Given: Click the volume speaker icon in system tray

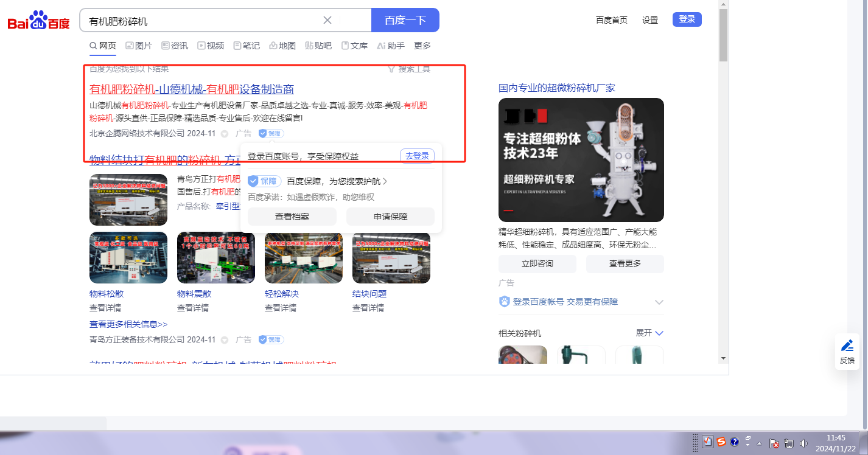Looking at the screenshot, I should pyautogui.click(x=804, y=443).
